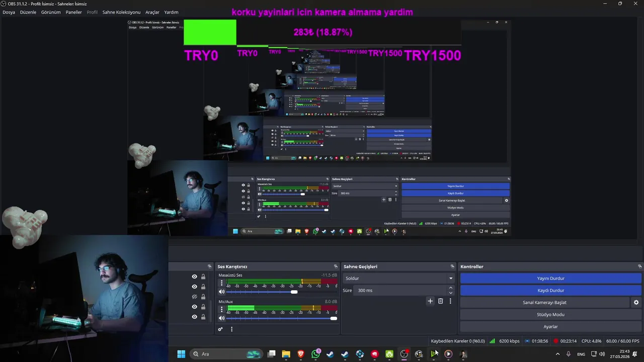
Task: Remove transition using the trash icon
Action: (x=440, y=301)
